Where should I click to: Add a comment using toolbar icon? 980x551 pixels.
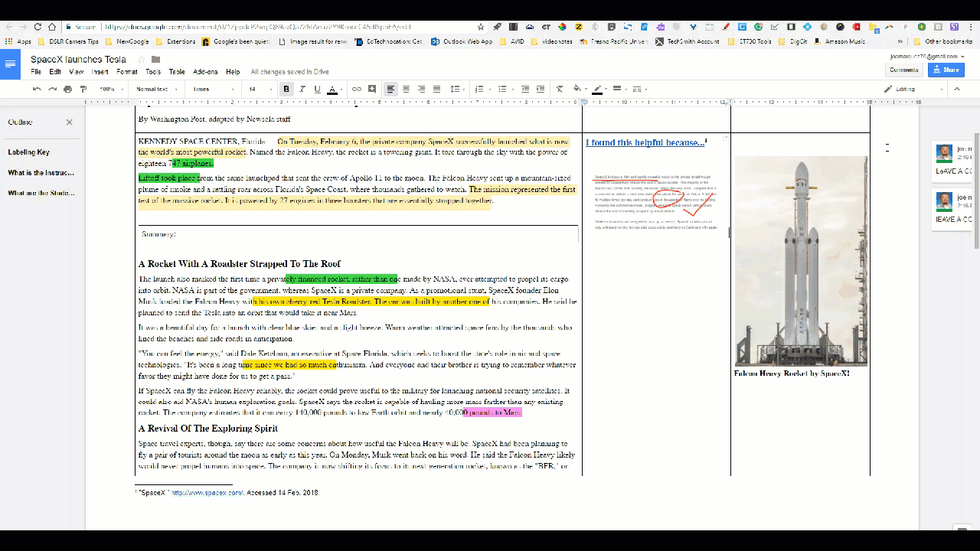[x=372, y=90]
